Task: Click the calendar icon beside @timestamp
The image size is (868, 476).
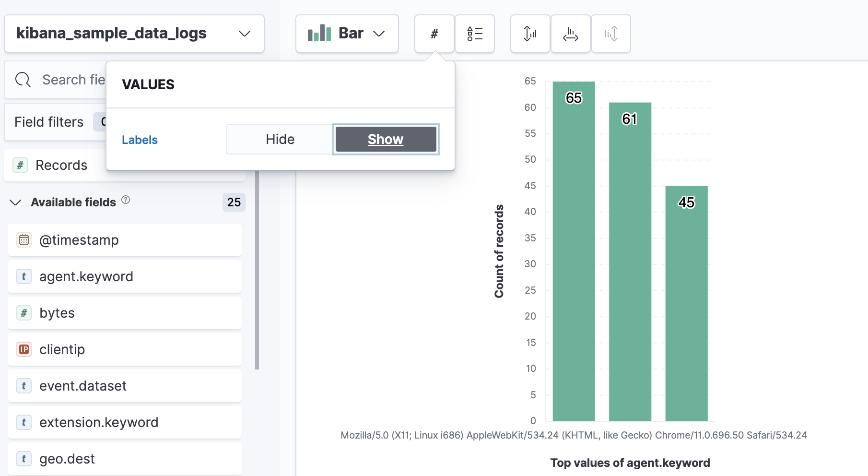Action: [23, 240]
